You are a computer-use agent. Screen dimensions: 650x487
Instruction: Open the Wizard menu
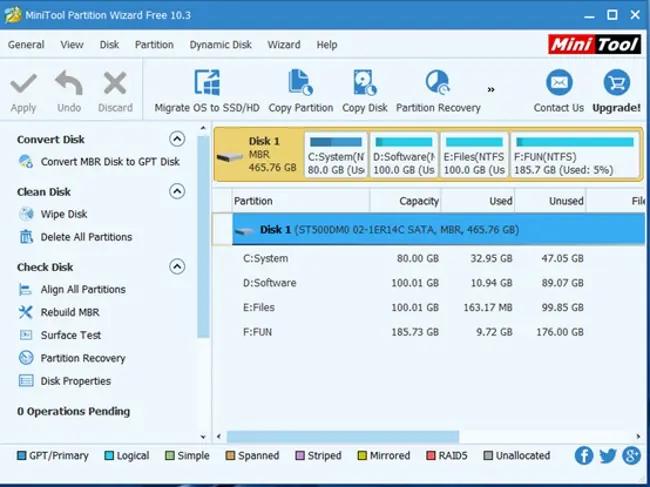tap(284, 45)
